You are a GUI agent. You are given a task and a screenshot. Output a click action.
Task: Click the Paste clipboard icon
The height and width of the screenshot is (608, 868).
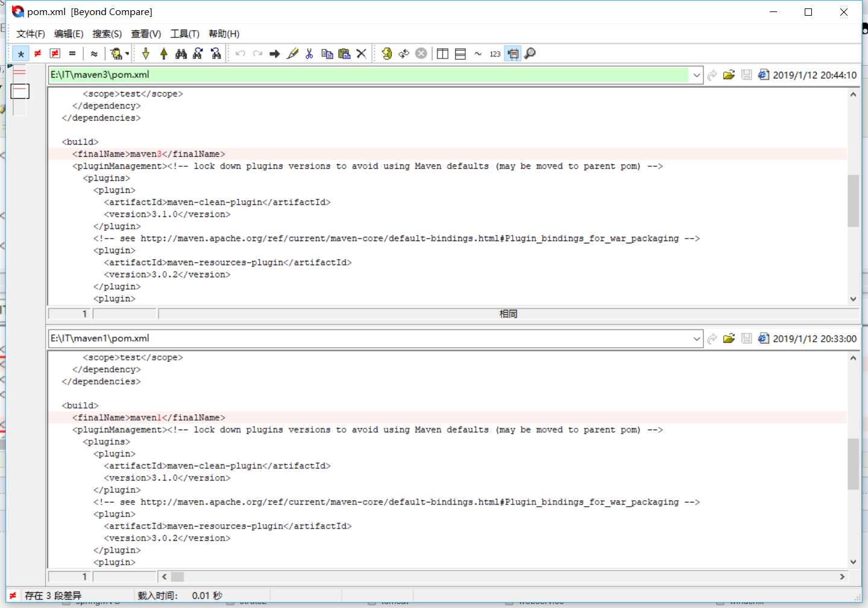pyautogui.click(x=344, y=54)
